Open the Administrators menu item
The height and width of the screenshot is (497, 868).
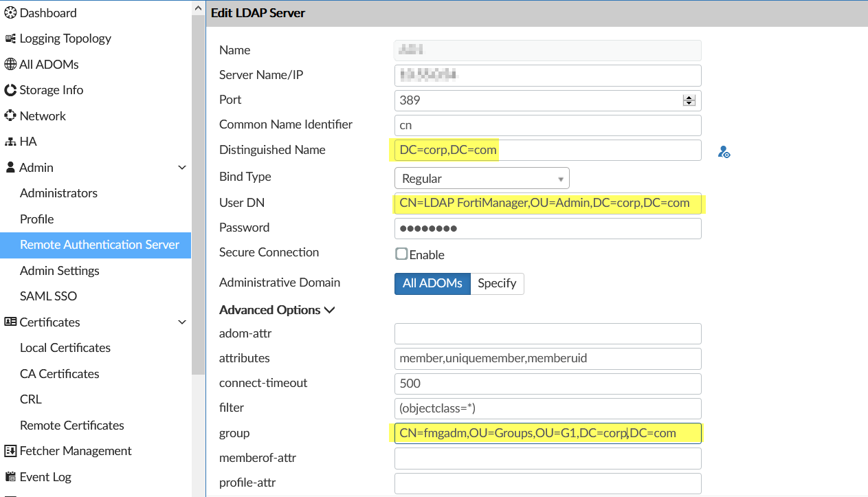(58, 193)
